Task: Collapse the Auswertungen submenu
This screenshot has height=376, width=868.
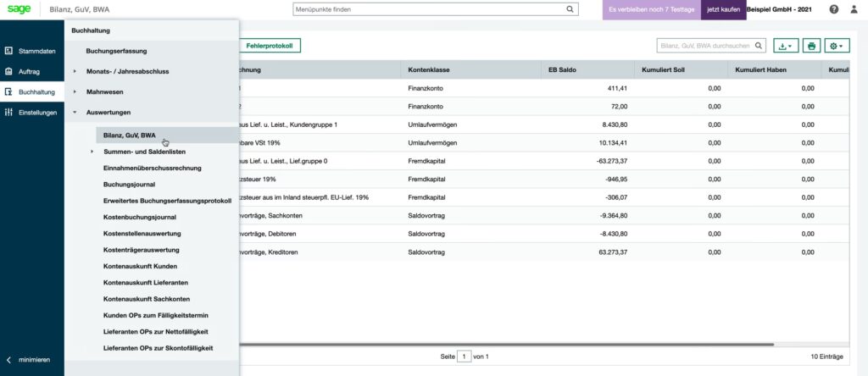Action: tap(75, 112)
